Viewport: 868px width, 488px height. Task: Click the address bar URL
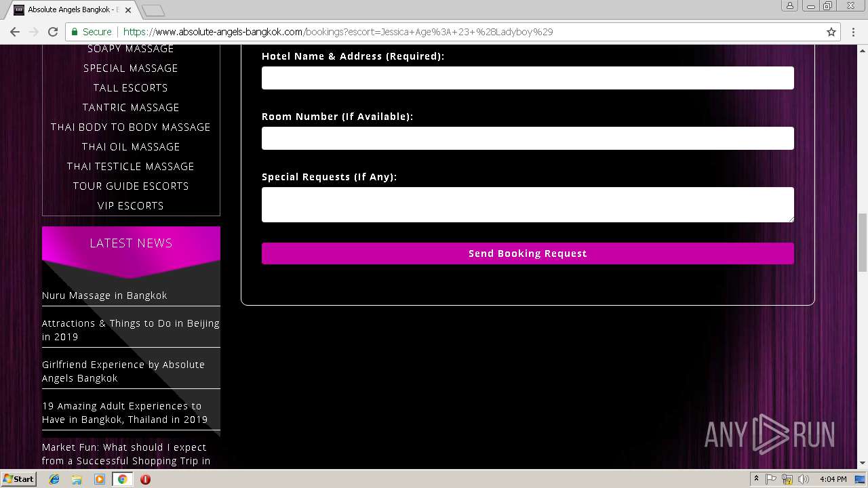(338, 32)
